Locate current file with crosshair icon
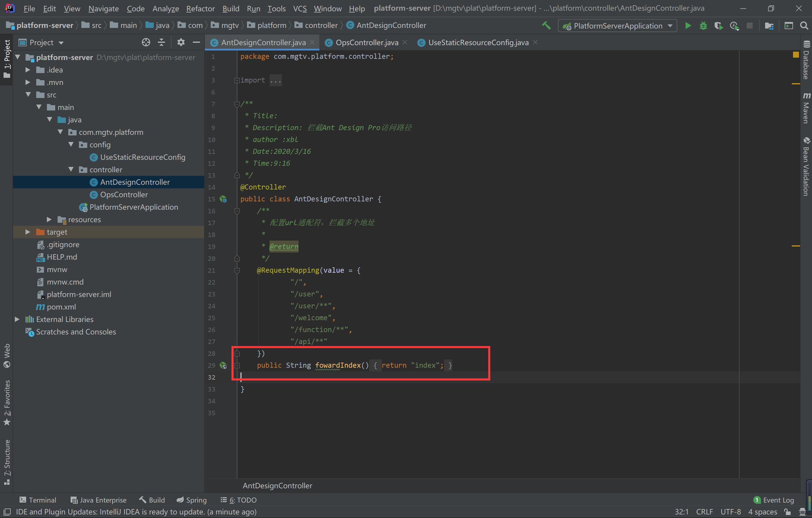This screenshot has height=518, width=812. (146, 42)
